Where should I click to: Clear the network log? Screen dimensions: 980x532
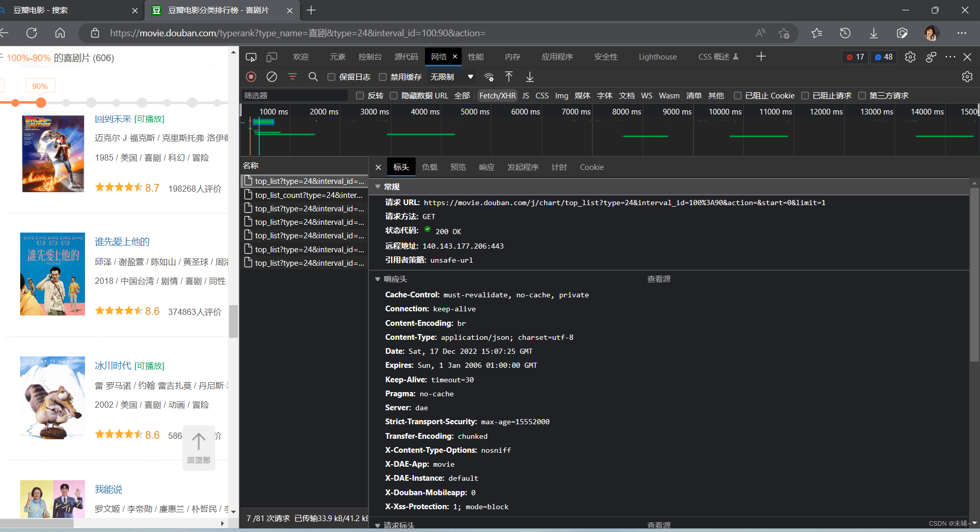(272, 77)
